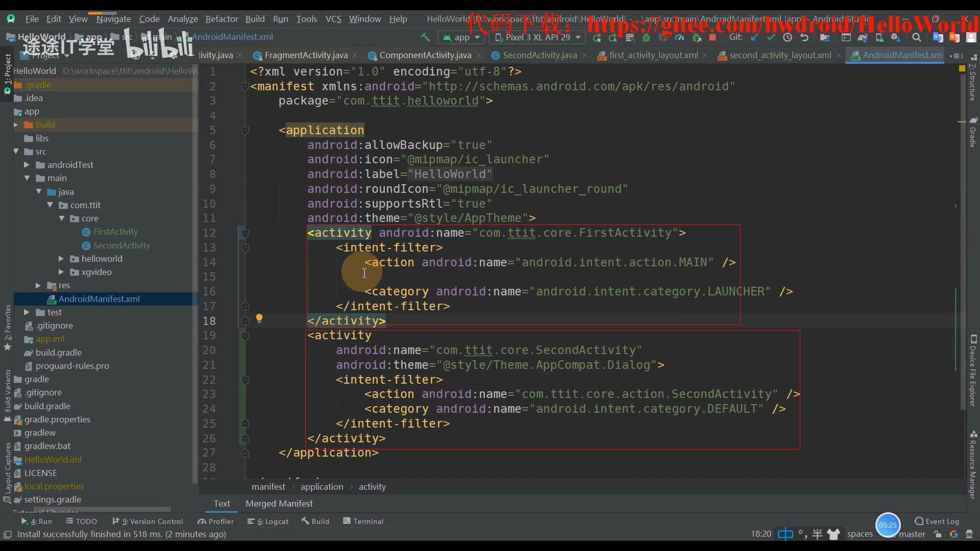This screenshot has height=551, width=980.
Task: Click the user account avatar icon
Action: (971, 37)
